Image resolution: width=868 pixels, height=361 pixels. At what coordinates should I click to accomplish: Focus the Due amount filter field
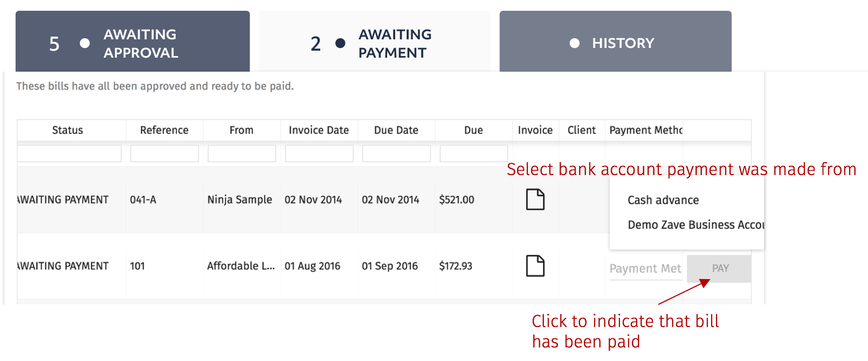click(474, 153)
